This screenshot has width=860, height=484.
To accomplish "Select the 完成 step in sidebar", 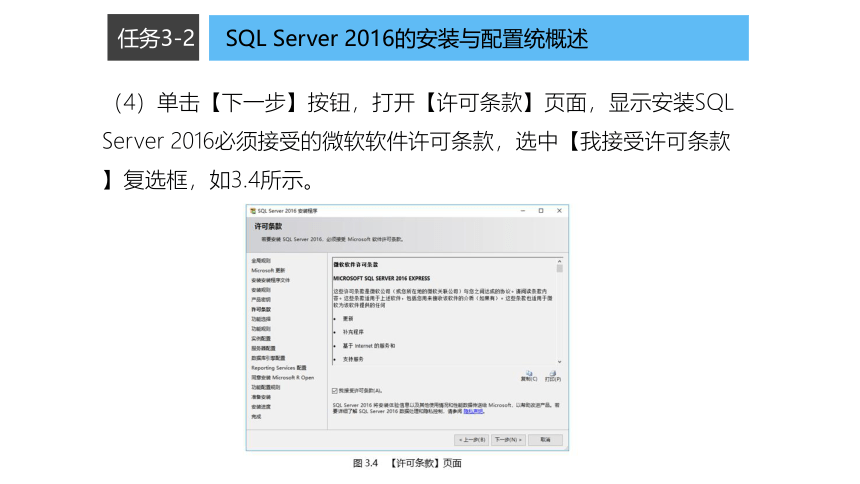I will tap(256, 417).
